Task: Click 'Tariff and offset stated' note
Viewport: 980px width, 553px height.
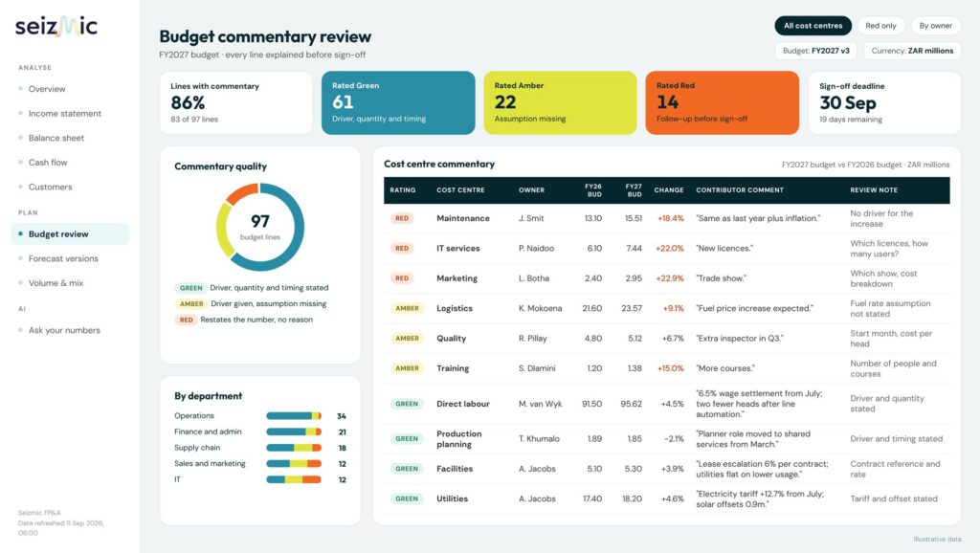Action: pyautogui.click(x=894, y=499)
